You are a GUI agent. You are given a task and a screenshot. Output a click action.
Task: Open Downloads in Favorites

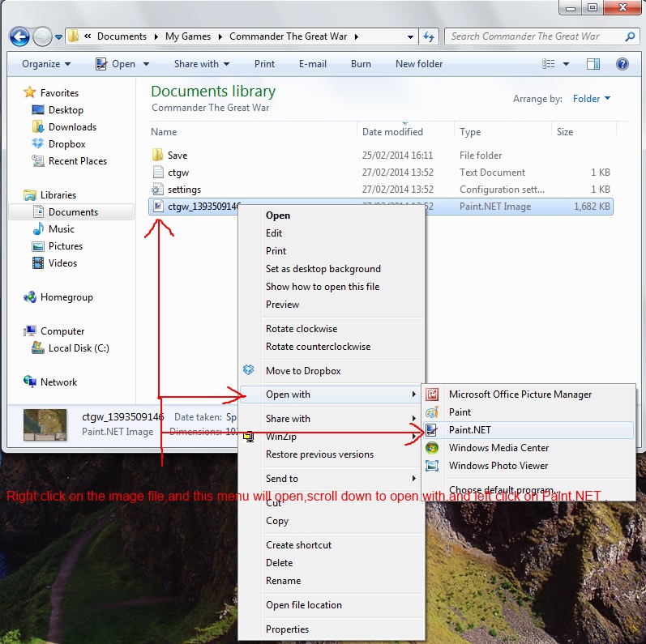point(72,127)
